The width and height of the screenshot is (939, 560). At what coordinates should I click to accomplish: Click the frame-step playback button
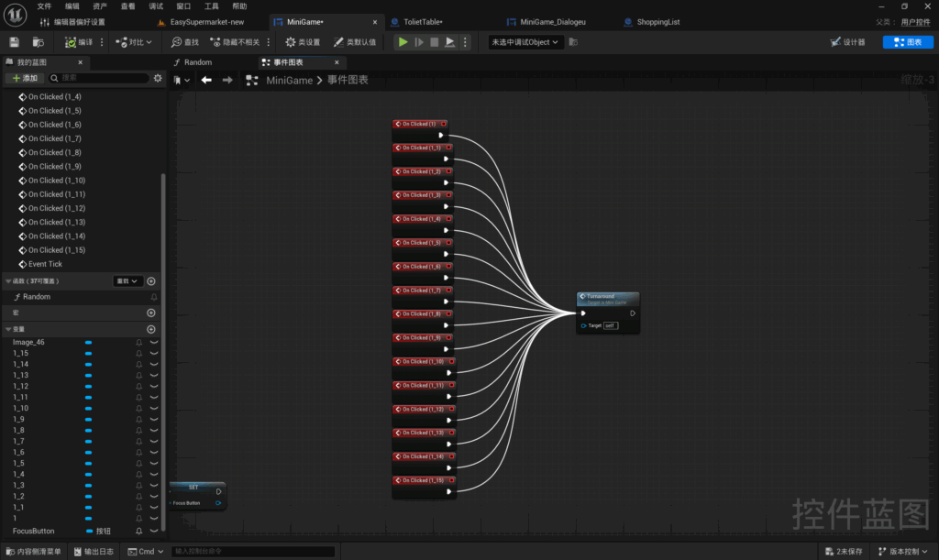(x=418, y=42)
